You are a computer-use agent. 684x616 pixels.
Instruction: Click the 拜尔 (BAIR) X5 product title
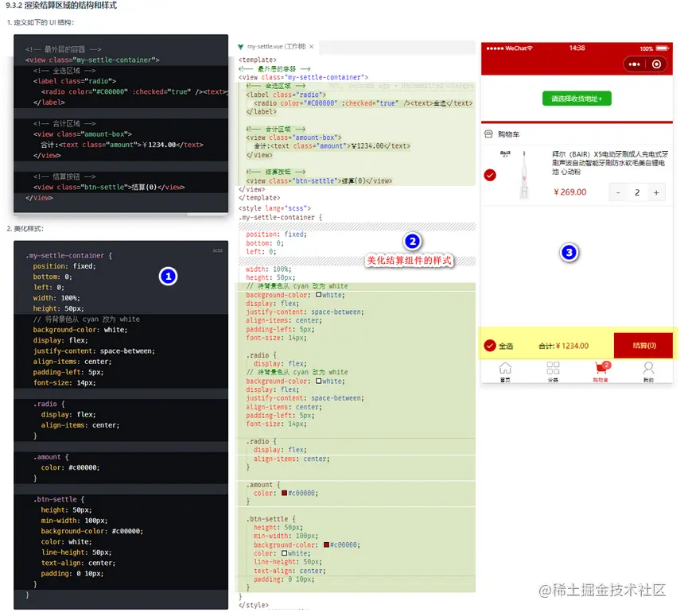coord(610,163)
